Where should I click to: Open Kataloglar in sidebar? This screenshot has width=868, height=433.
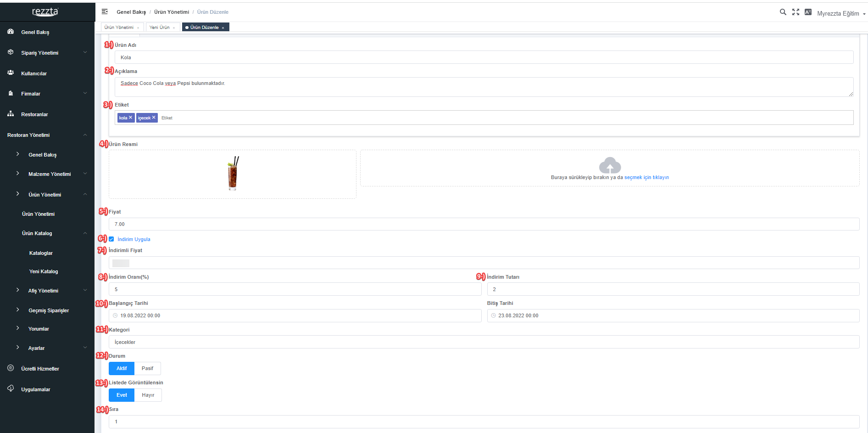(41, 253)
